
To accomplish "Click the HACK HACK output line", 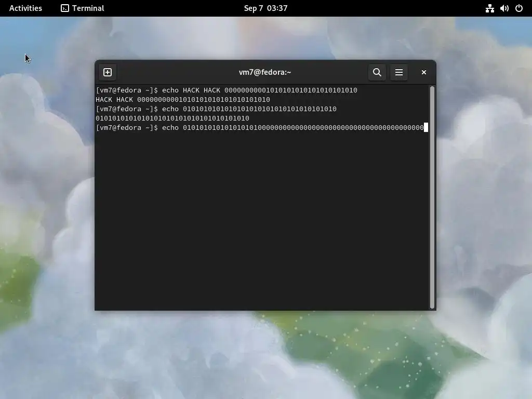I will (x=183, y=99).
